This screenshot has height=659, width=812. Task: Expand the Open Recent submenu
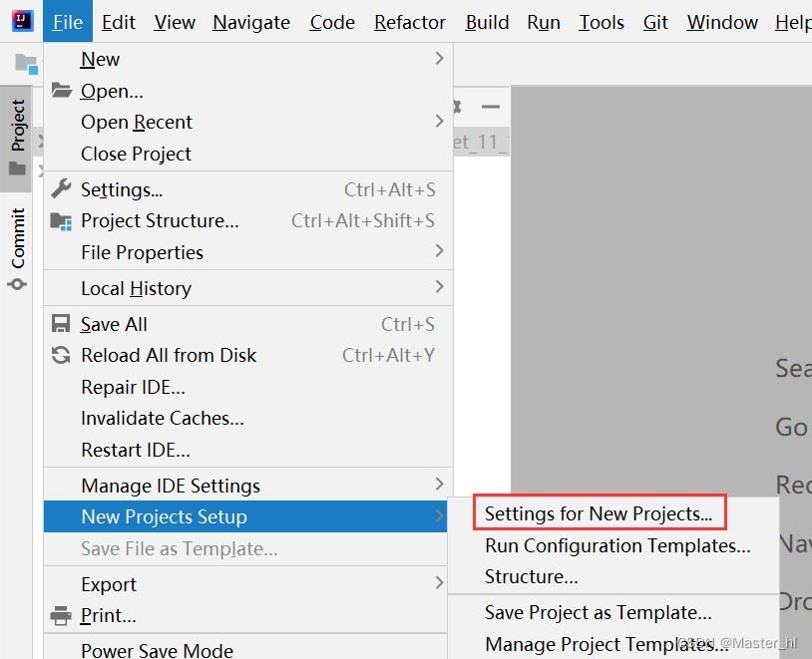(x=439, y=122)
